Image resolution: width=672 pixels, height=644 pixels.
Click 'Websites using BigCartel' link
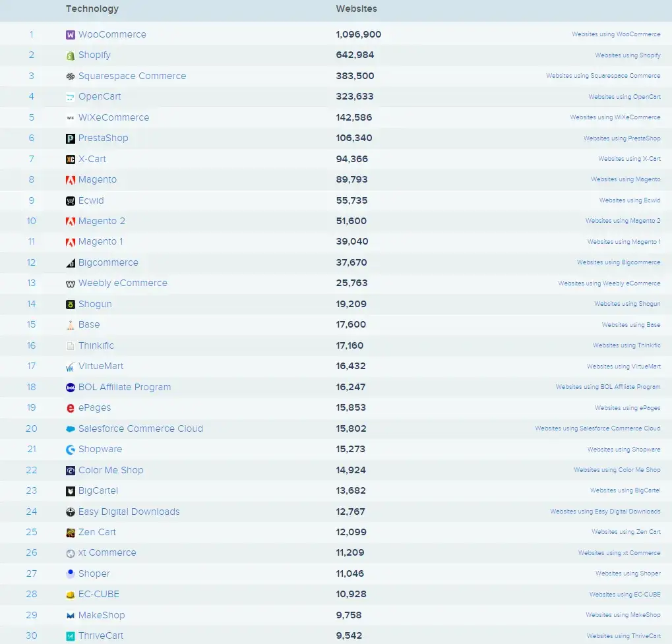tap(625, 490)
